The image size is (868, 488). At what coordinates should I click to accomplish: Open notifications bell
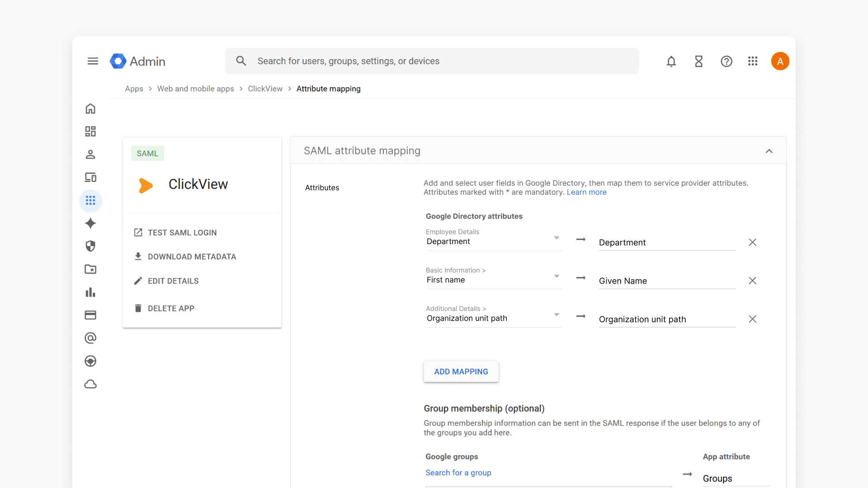point(671,61)
